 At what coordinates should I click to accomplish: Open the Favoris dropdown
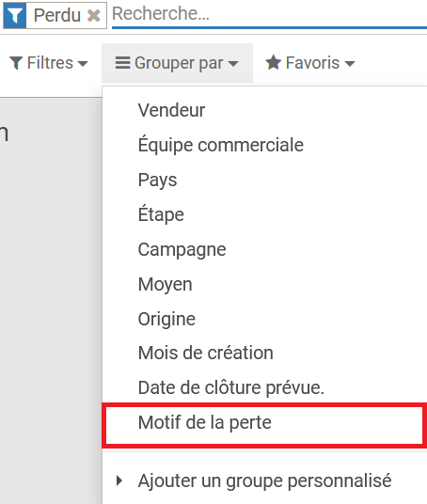pyautogui.click(x=310, y=63)
